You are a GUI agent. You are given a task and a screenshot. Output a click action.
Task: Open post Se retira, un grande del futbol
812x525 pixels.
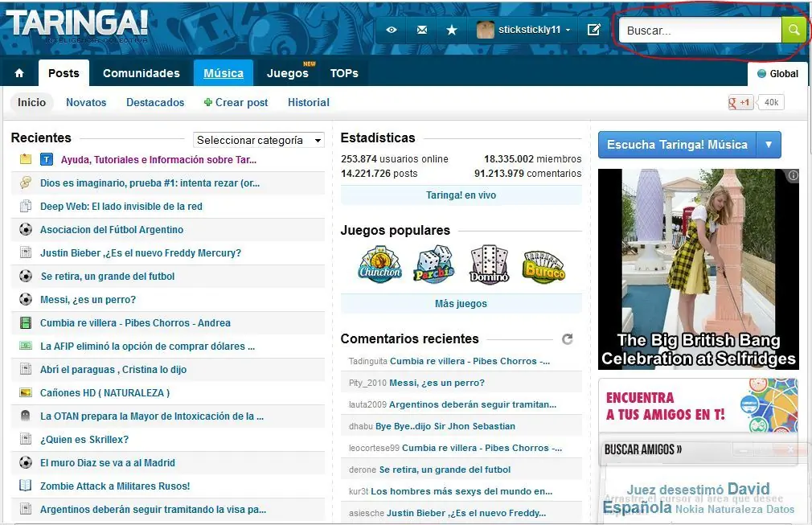[x=108, y=276]
